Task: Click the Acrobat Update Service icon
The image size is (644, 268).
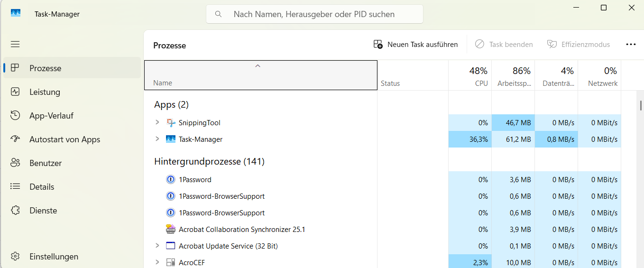Action: [x=171, y=246]
